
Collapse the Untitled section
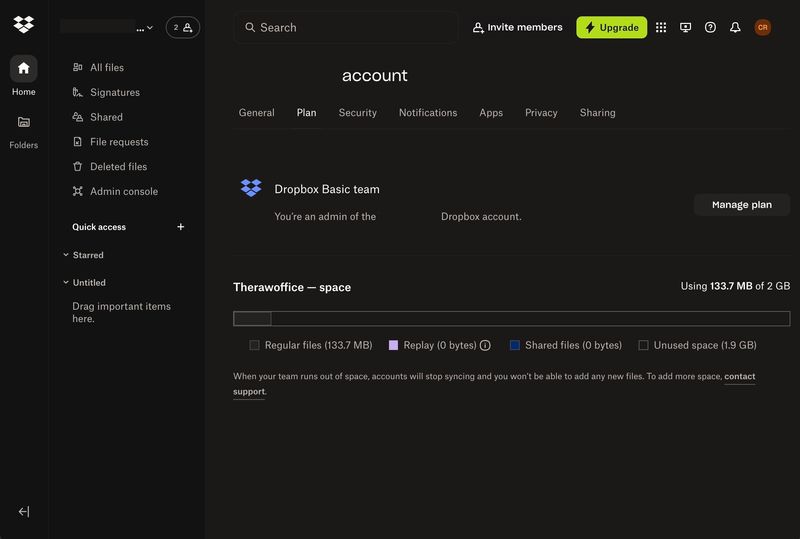pos(66,283)
